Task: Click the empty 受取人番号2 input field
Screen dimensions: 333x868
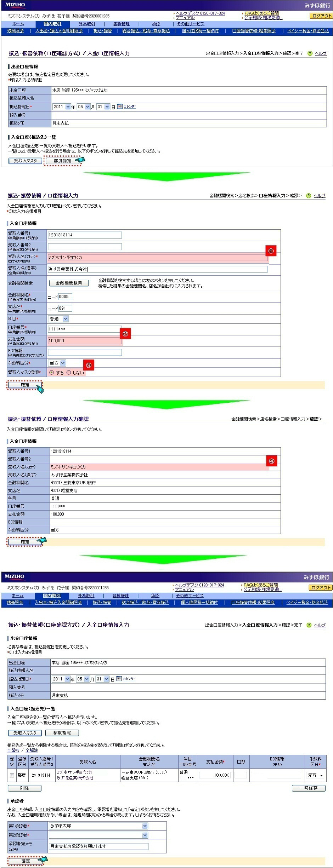Action: 85,247
